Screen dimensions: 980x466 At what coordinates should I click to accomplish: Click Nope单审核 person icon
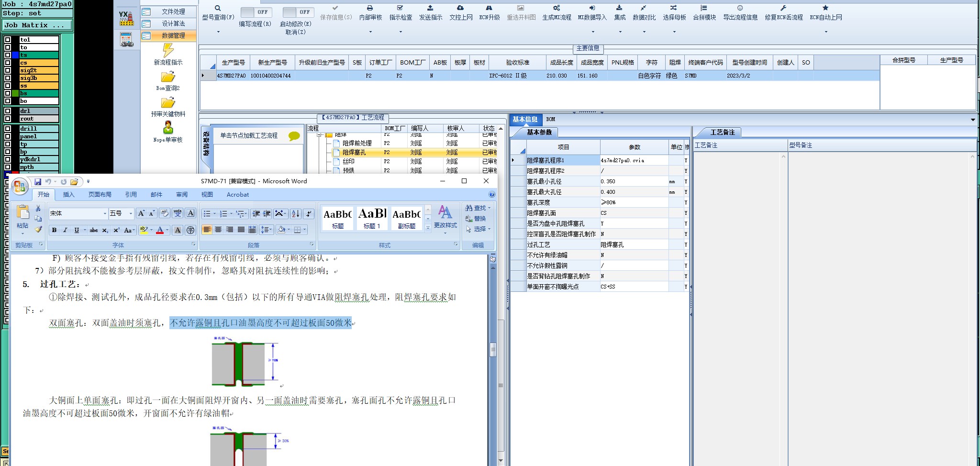(168, 128)
